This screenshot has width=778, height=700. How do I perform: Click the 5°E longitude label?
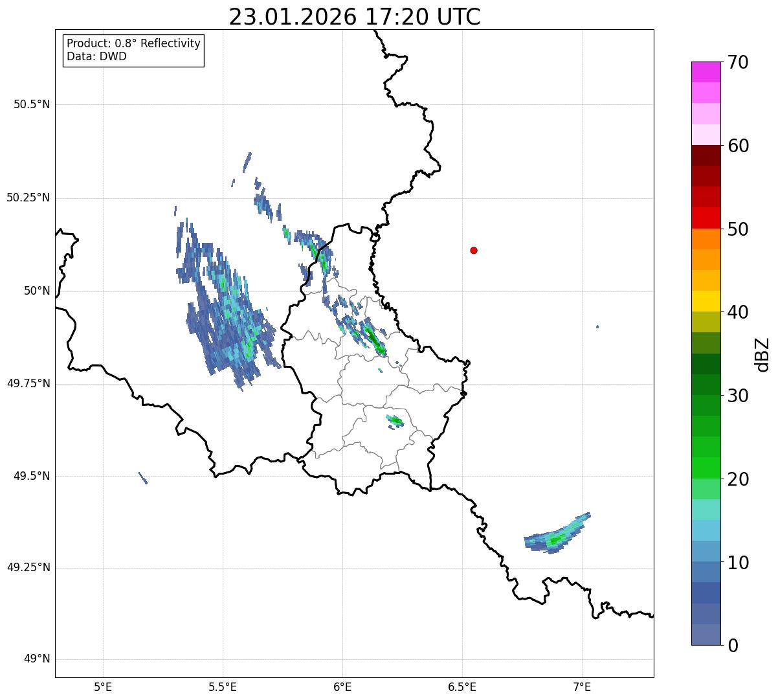(103, 686)
